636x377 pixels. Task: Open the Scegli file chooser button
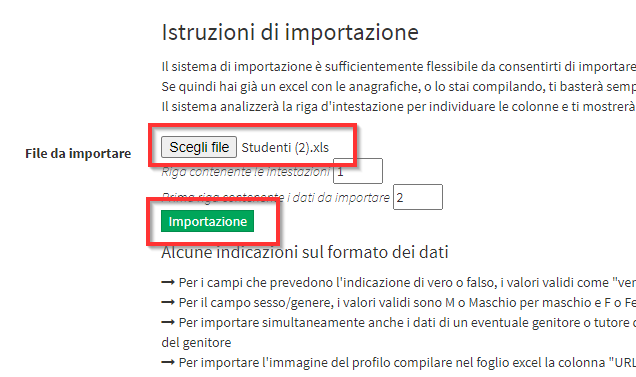[199, 147]
